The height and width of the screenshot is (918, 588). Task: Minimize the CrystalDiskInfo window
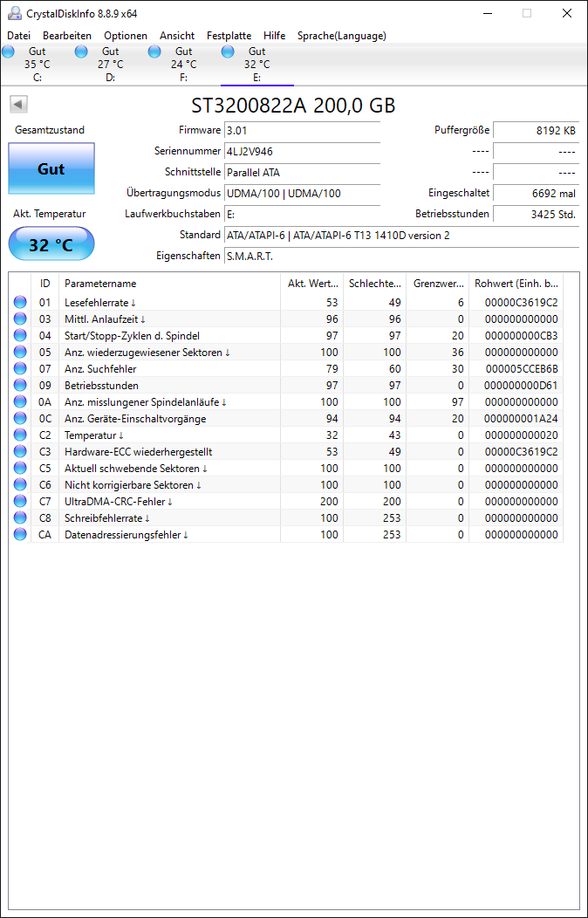tap(487, 13)
